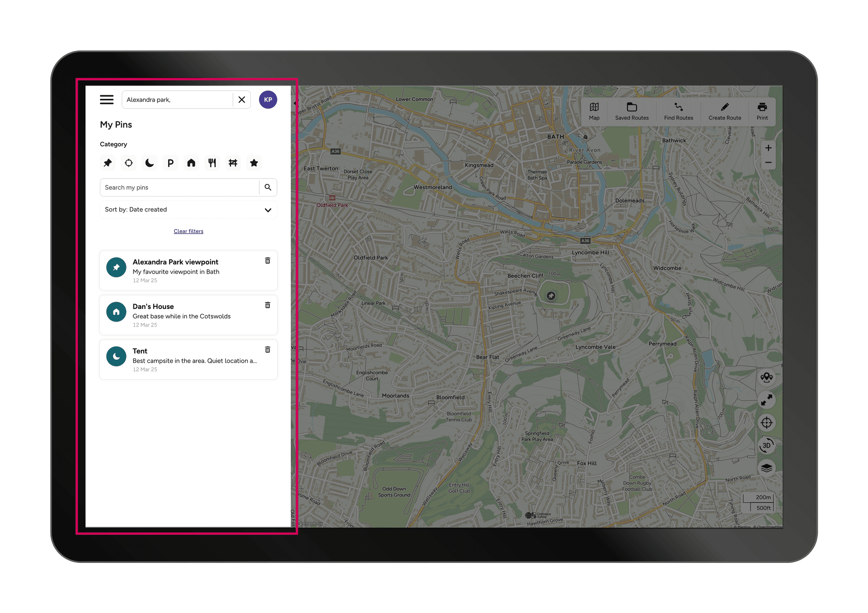Toggle the fullscreen map expand control

[x=767, y=400]
